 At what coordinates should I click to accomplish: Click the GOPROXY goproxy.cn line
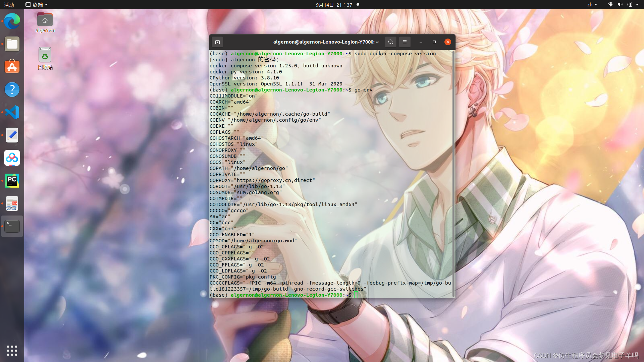pos(262,180)
